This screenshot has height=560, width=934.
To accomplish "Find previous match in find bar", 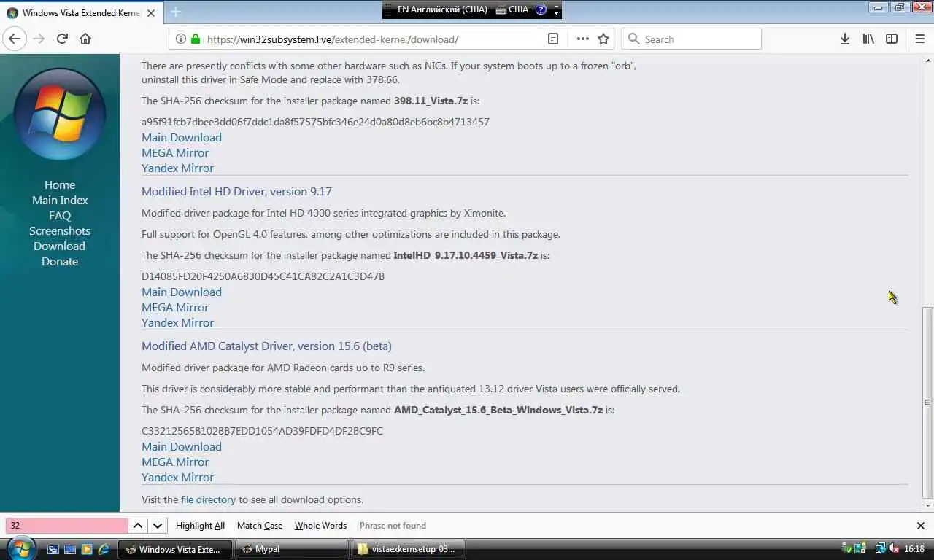I will pos(138,526).
